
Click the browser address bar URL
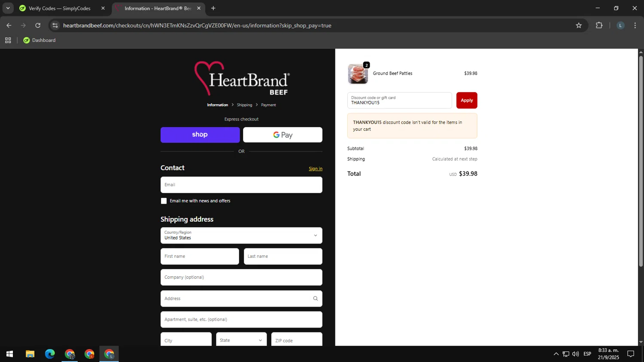[197, 25]
